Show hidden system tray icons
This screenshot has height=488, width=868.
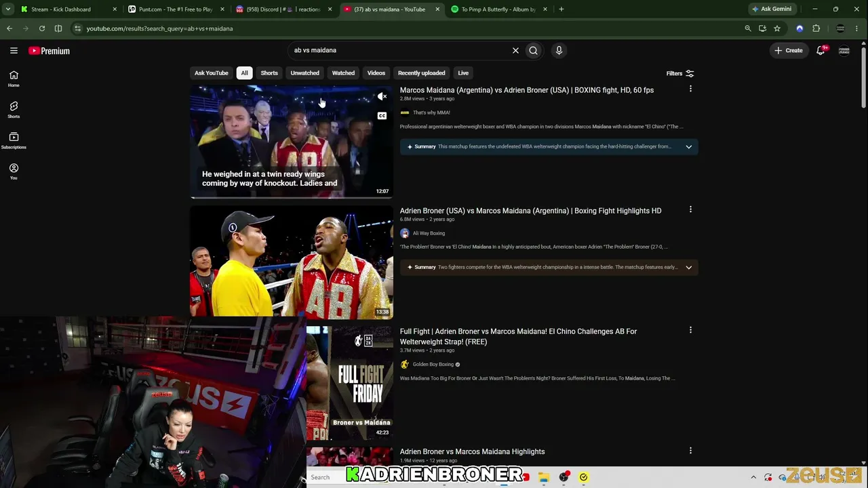[753, 477]
